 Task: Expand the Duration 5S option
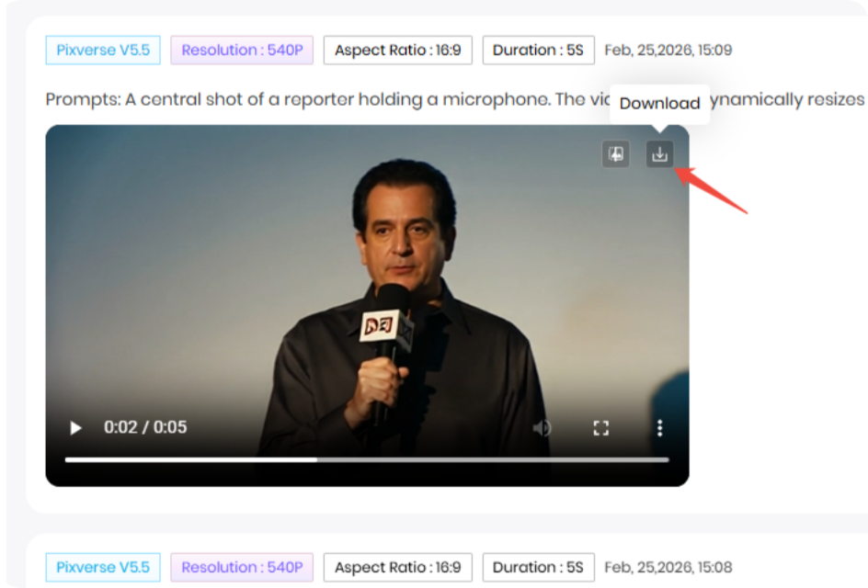point(538,50)
